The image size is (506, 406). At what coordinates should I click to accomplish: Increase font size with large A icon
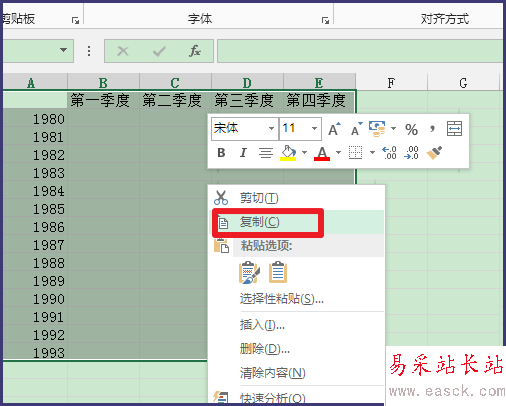click(x=334, y=129)
